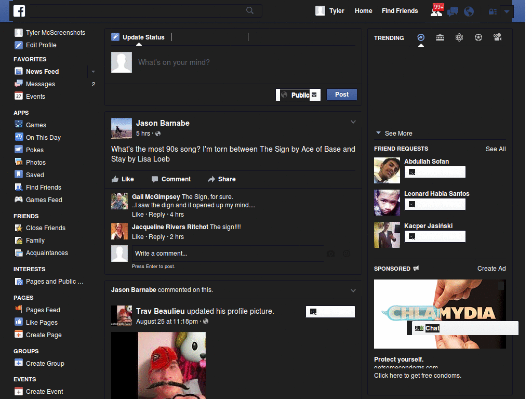Click Close Friends star icon
This screenshot has width=532, height=399.
tap(19, 228)
